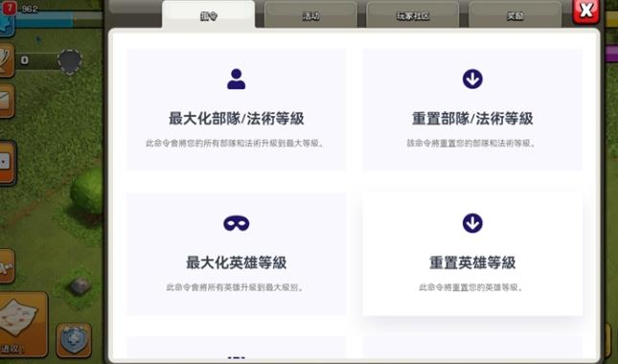The width and height of the screenshot is (618, 364).
Task: Select the 重置部隊/法術等級 command card
Action: click(472, 109)
